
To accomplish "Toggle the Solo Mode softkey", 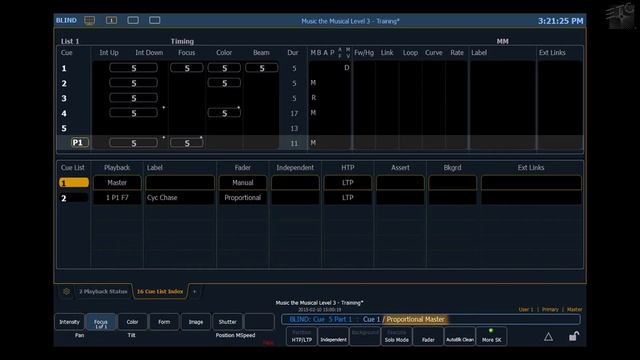I will pyautogui.click(x=396, y=336).
